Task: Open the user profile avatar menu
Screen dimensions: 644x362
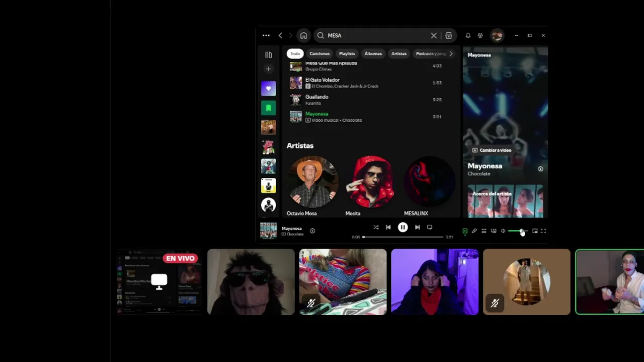Action: (x=497, y=36)
